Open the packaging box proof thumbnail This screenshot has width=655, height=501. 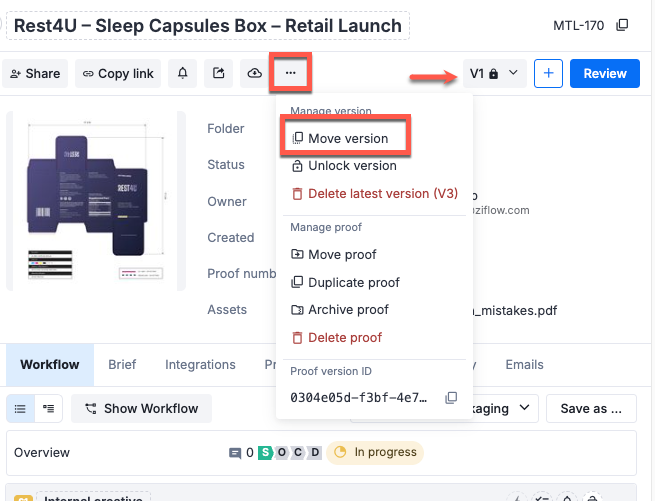96,201
